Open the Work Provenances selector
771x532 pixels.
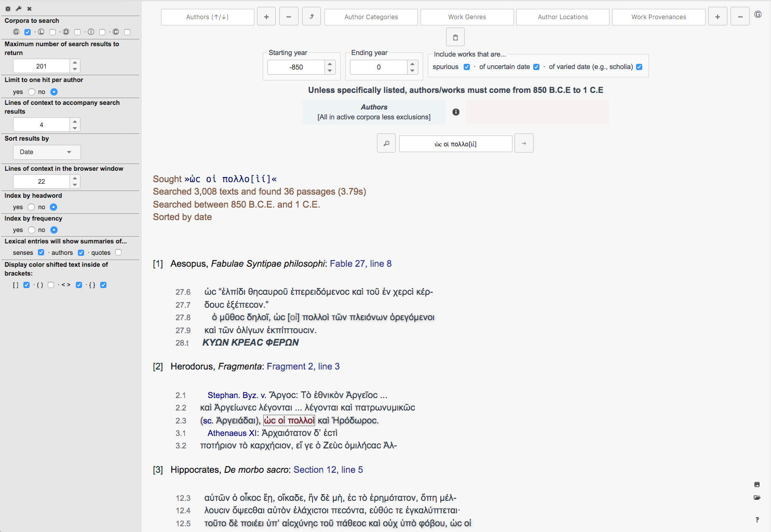pyautogui.click(x=658, y=17)
